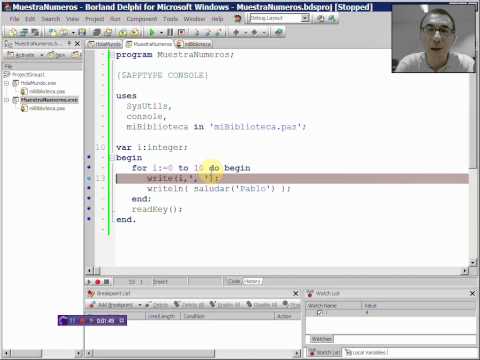
Task: Click the Activate icon in Project Manager
Action: (x=11, y=54)
